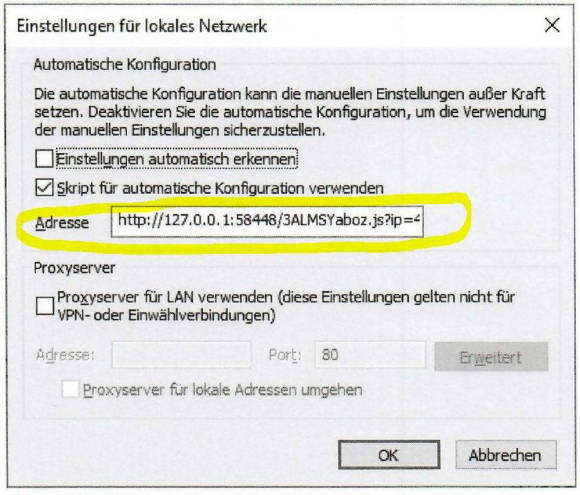Tick the 'Einstellungen automatisch erkennen' checkbox box
Image resolution: width=580 pixels, height=495 pixels.
pos(44,159)
